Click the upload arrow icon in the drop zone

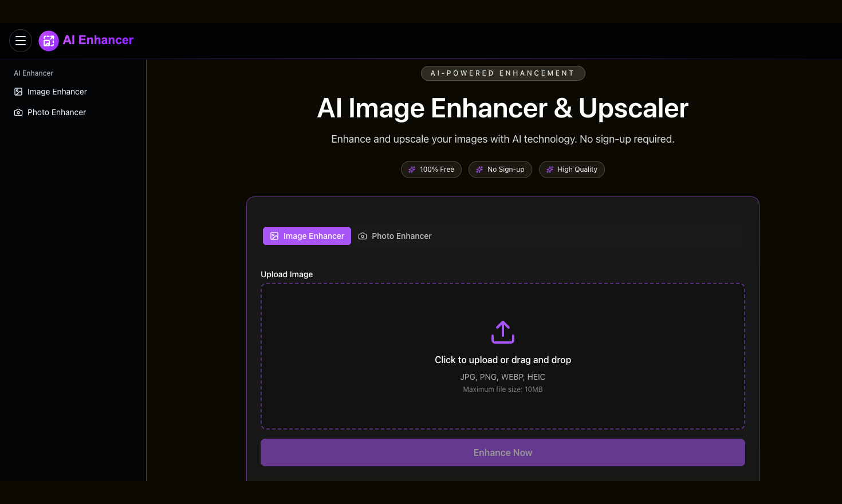coord(502,332)
